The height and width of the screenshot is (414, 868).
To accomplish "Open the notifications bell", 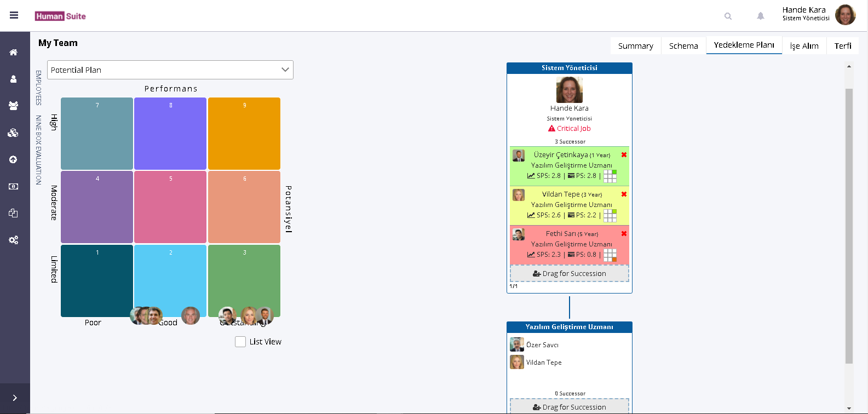I will (761, 16).
